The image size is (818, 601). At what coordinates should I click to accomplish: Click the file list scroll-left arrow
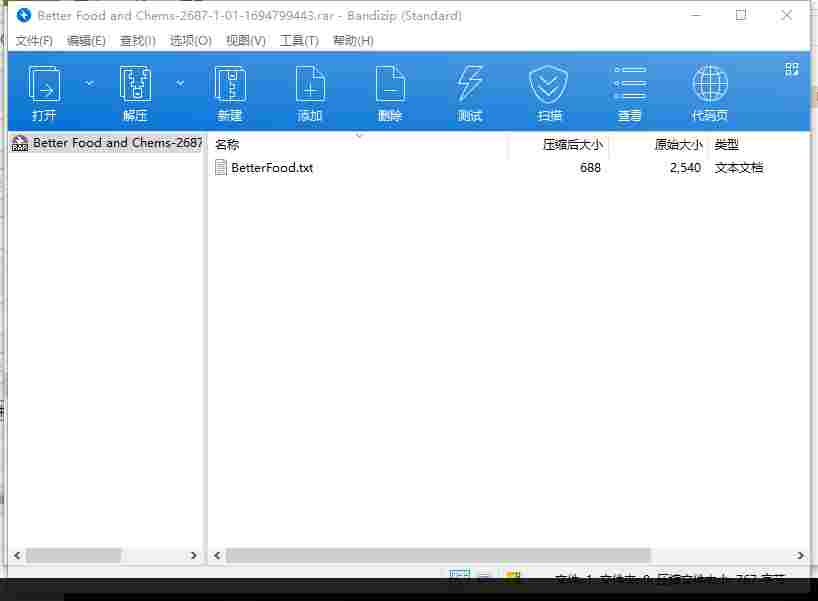tap(217, 556)
